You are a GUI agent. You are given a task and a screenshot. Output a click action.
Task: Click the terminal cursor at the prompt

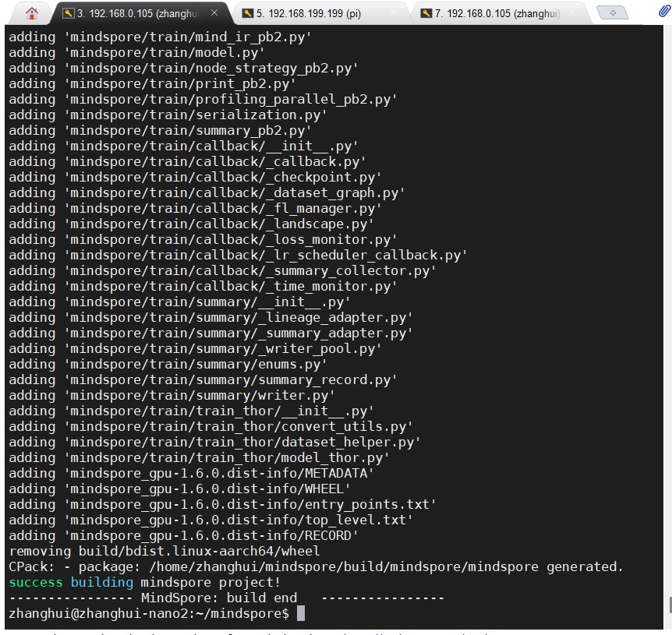(301, 613)
